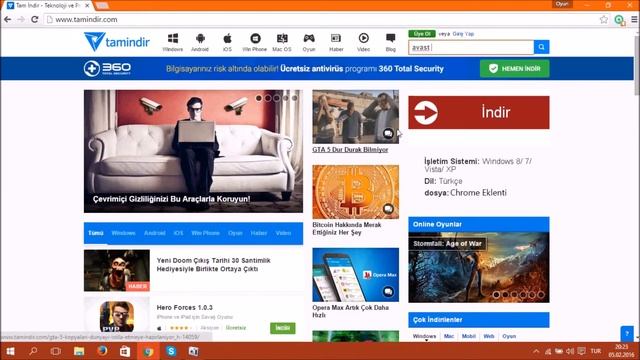Bookmark this page with the star icon
Viewport: 640px width, 360px height.
pyautogui.click(x=604, y=20)
